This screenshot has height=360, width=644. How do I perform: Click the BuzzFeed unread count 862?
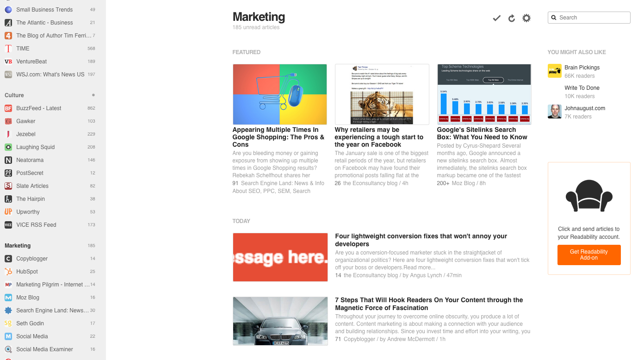pyautogui.click(x=91, y=108)
